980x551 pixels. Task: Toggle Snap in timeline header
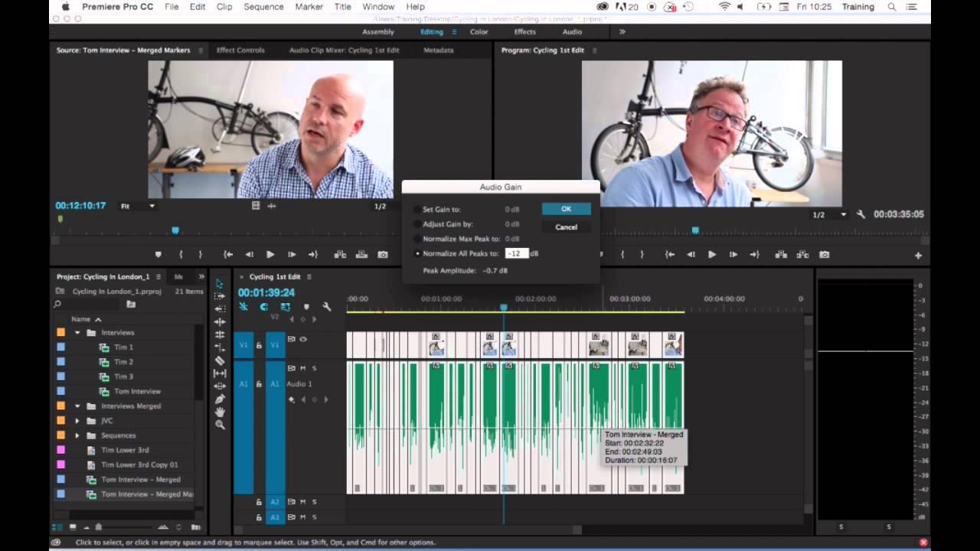[x=263, y=307]
